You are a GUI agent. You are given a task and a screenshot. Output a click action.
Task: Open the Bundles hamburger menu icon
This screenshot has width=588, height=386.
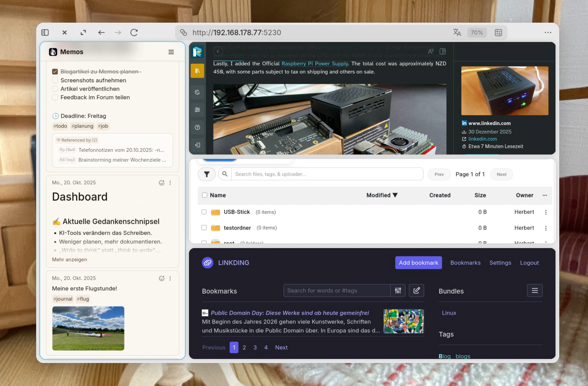tap(535, 291)
